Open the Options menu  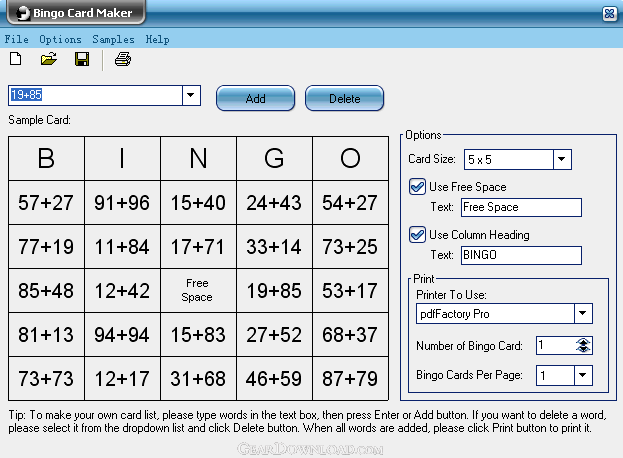pyautogui.click(x=60, y=39)
